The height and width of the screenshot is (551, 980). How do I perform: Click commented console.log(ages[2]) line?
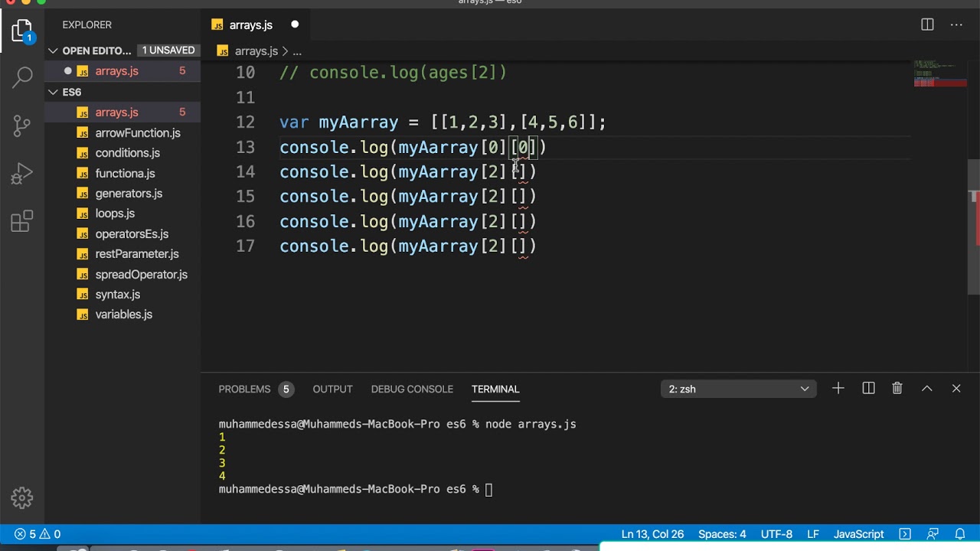pyautogui.click(x=393, y=73)
